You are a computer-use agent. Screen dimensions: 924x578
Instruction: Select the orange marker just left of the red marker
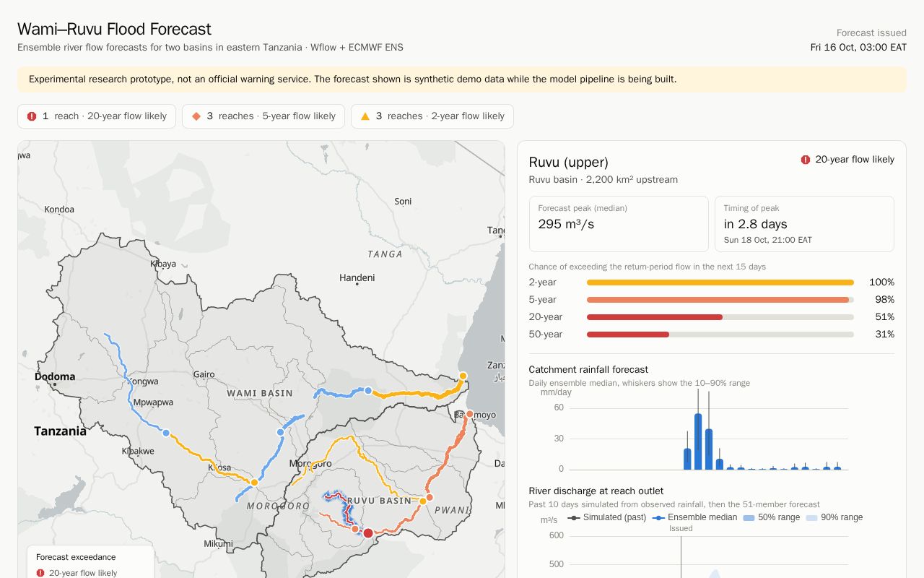(355, 530)
